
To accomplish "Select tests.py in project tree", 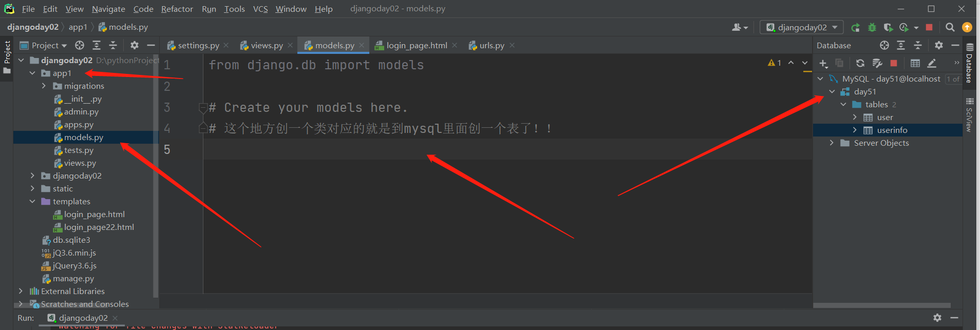I will (x=79, y=150).
